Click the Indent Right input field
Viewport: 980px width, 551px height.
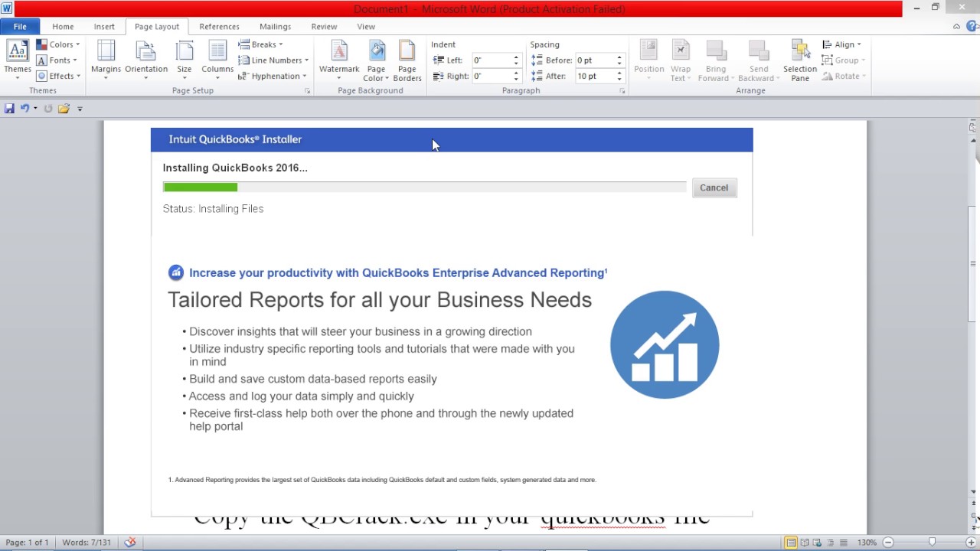[491, 76]
